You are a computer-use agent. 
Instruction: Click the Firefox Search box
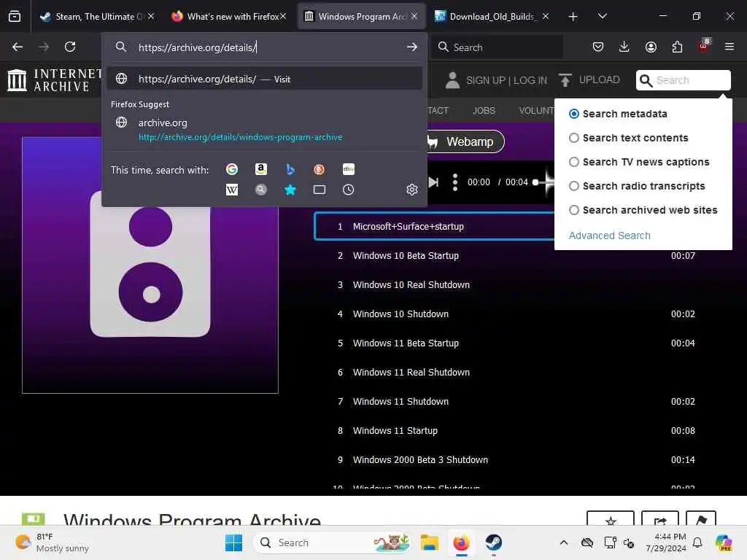tap(498, 47)
